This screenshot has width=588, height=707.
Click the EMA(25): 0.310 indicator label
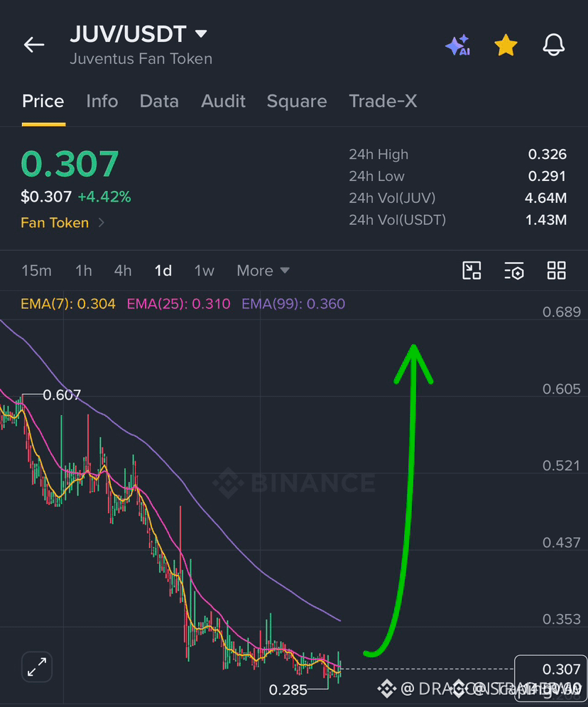tap(178, 304)
